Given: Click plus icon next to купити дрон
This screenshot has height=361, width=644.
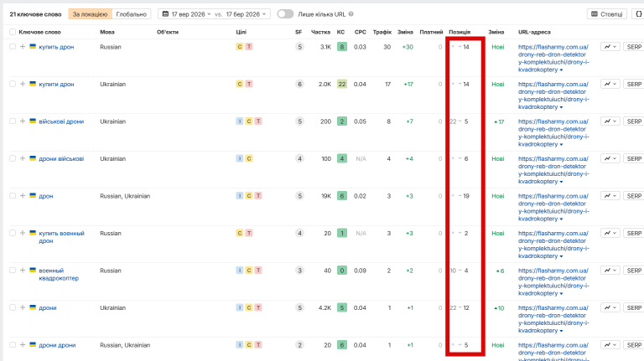Looking at the screenshot, I should pyautogui.click(x=23, y=84).
